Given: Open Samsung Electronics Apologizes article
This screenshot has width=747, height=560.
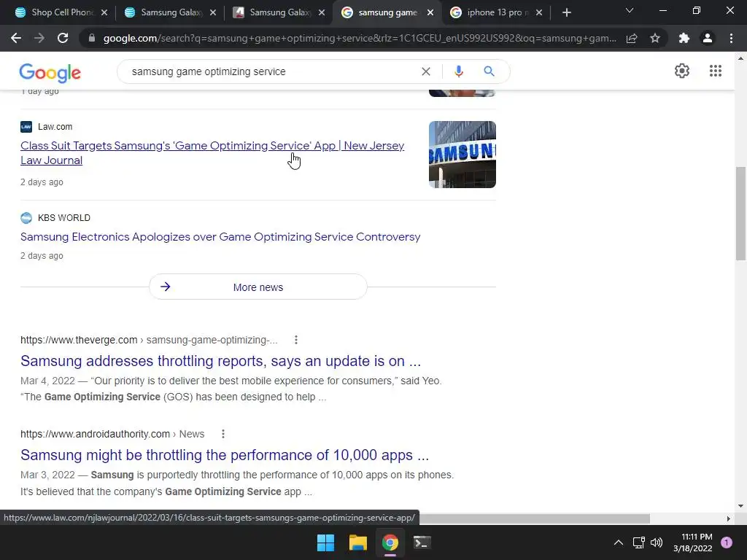Looking at the screenshot, I should pos(220,237).
